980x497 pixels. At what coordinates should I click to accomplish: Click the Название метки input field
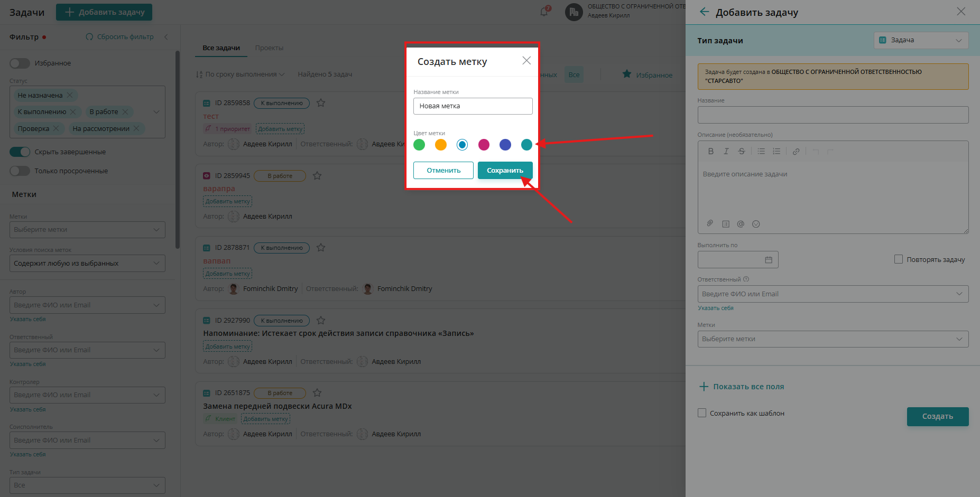click(473, 106)
